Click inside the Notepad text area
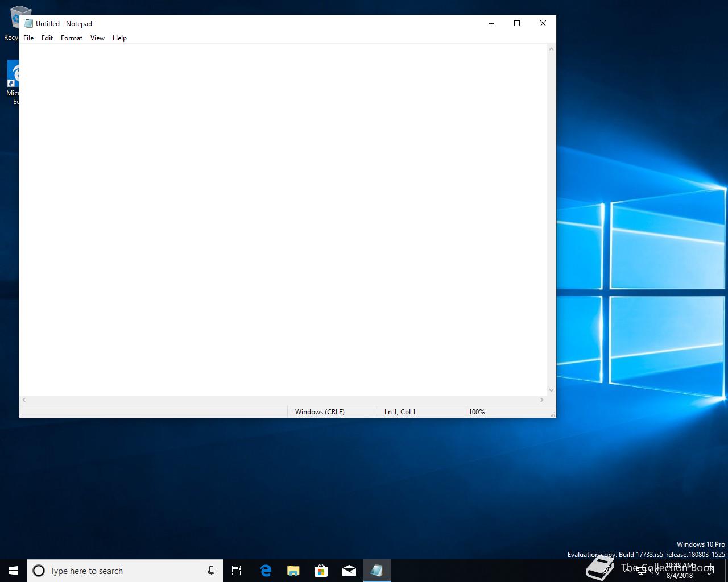The width and height of the screenshot is (728, 582). click(x=283, y=219)
